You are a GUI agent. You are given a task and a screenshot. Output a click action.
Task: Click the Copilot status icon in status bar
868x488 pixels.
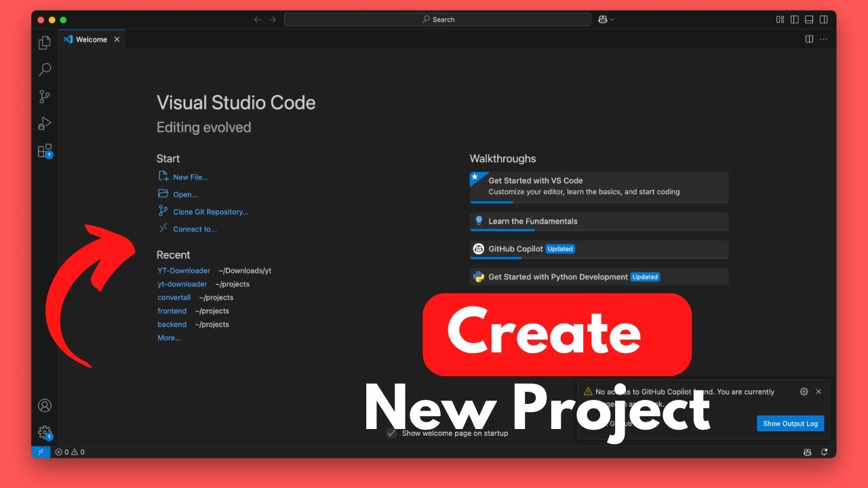pos(808,452)
